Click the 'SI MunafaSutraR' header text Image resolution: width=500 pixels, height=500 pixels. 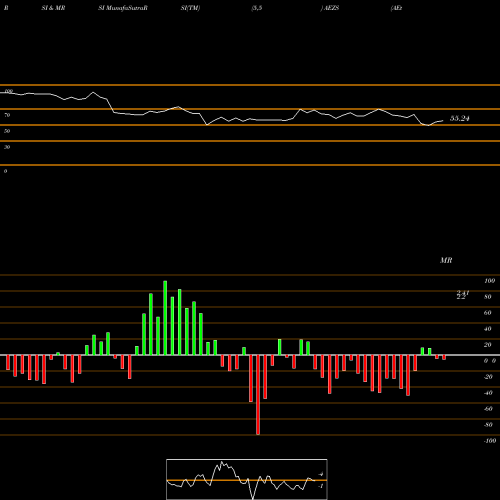coord(123,8)
